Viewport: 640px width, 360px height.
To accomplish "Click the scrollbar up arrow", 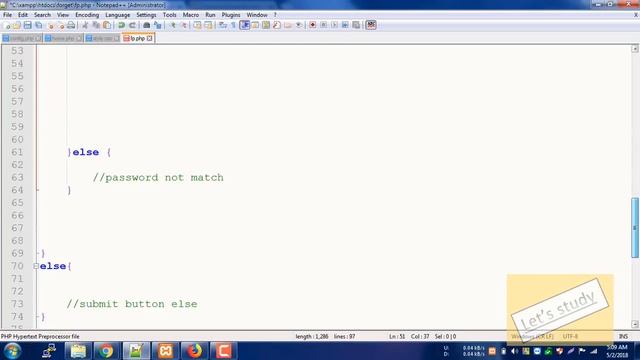I will pos(635,49).
